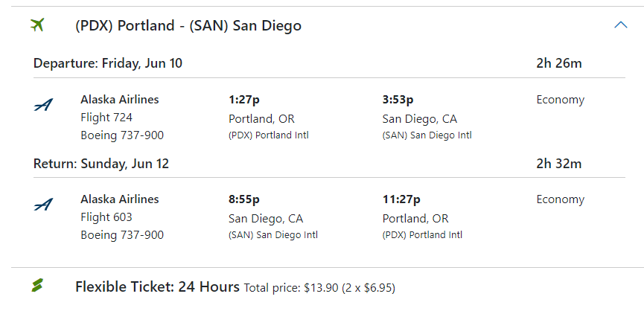Collapse the Portland - San Diego flight section

click(620, 25)
